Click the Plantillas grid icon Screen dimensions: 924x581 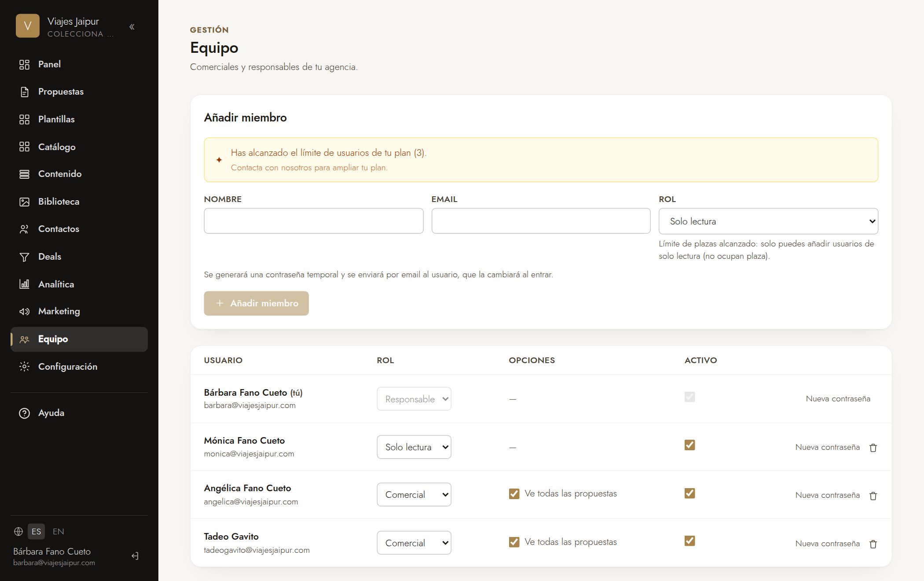24,120
